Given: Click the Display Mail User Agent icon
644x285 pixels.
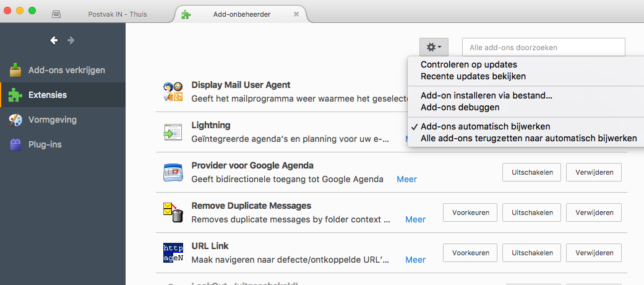Looking at the screenshot, I should [173, 92].
